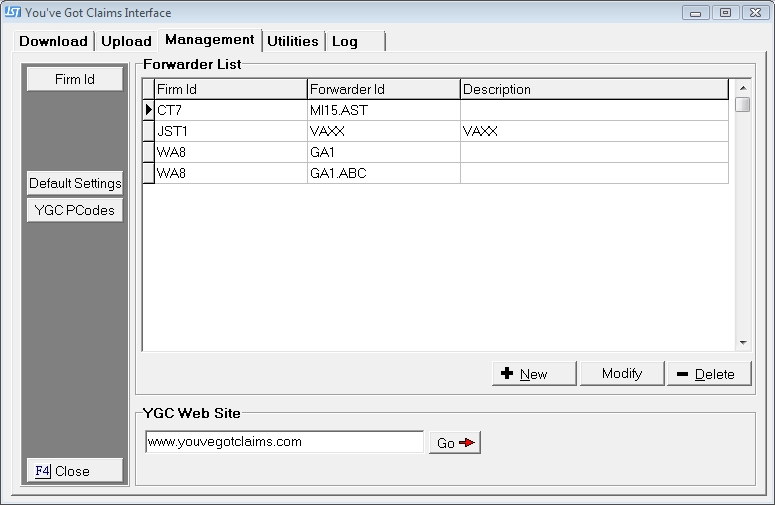Viewport: 775px width, 505px height.
Task: Click the Modify button
Action: [x=621, y=374]
